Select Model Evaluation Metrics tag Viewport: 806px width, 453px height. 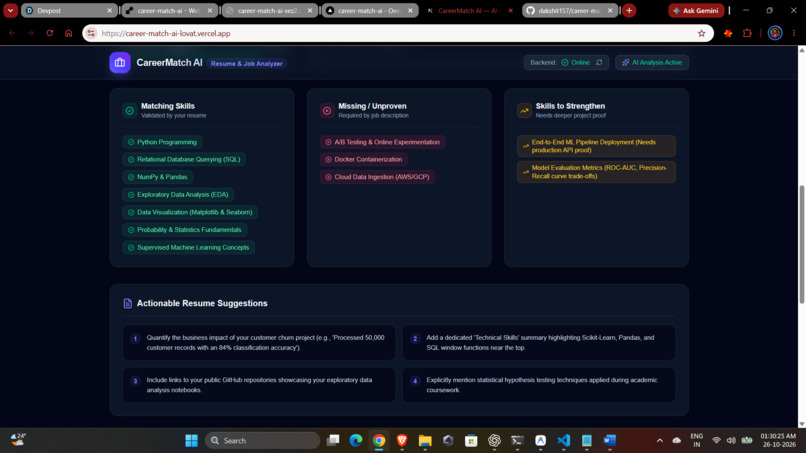(596, 172)
